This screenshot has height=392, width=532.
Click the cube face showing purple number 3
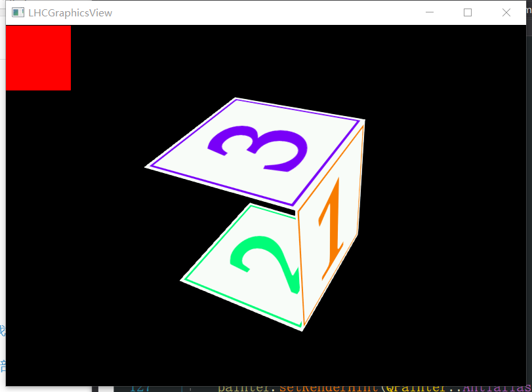[x=256, y=147]
